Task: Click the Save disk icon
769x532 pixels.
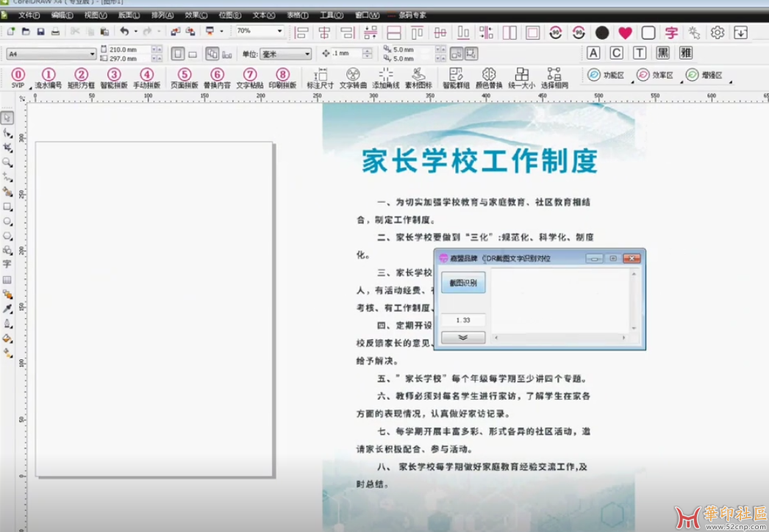Action: click(40, 32)
